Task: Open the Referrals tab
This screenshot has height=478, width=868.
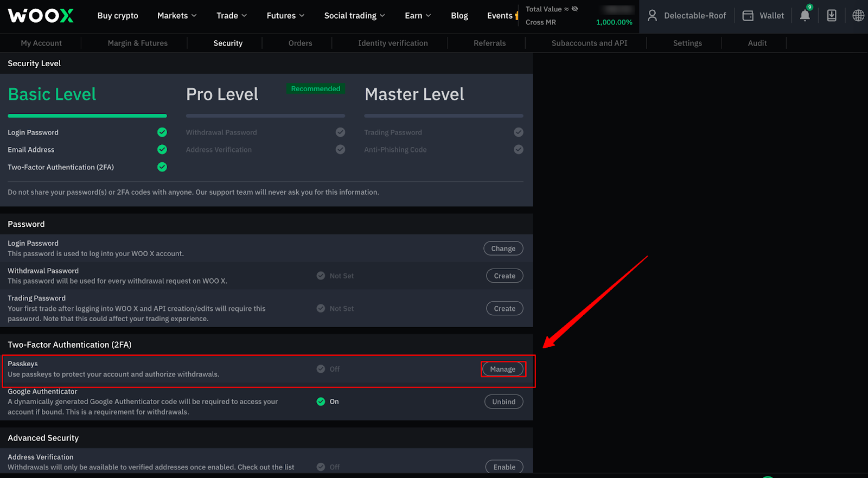Action: pyautogui.click(x=489, y=43)
